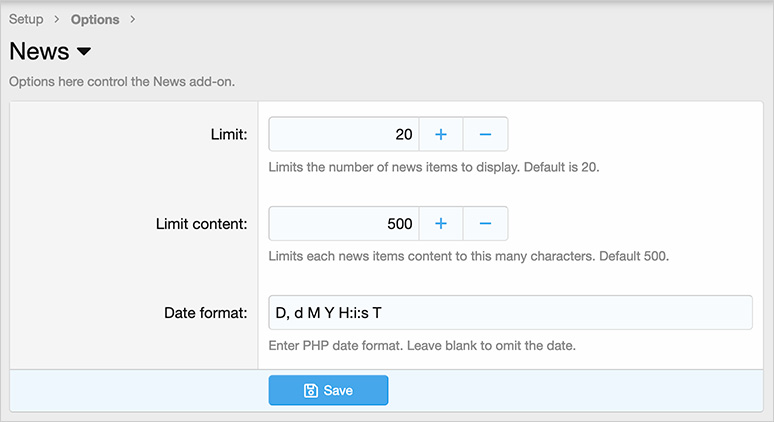Go to Setup in the breadcrumb
The height and width of the screenshot is (422, 774).
(x=26, y=19)
